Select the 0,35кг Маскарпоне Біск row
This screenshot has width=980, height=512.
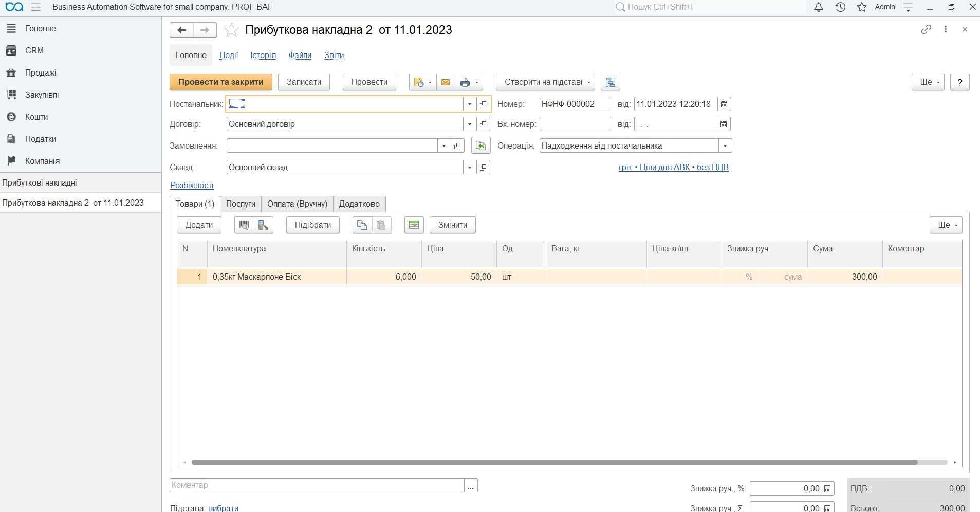point(569,277)
